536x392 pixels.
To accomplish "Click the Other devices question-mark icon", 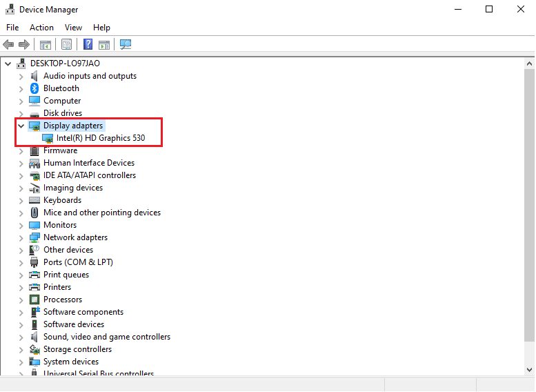I will tap(34, 250).
